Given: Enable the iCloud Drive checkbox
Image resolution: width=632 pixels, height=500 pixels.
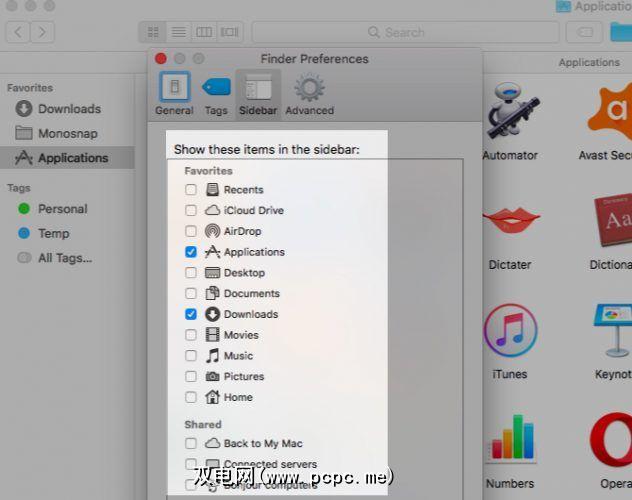Looking at the screenshot, I should pos(191,210).
